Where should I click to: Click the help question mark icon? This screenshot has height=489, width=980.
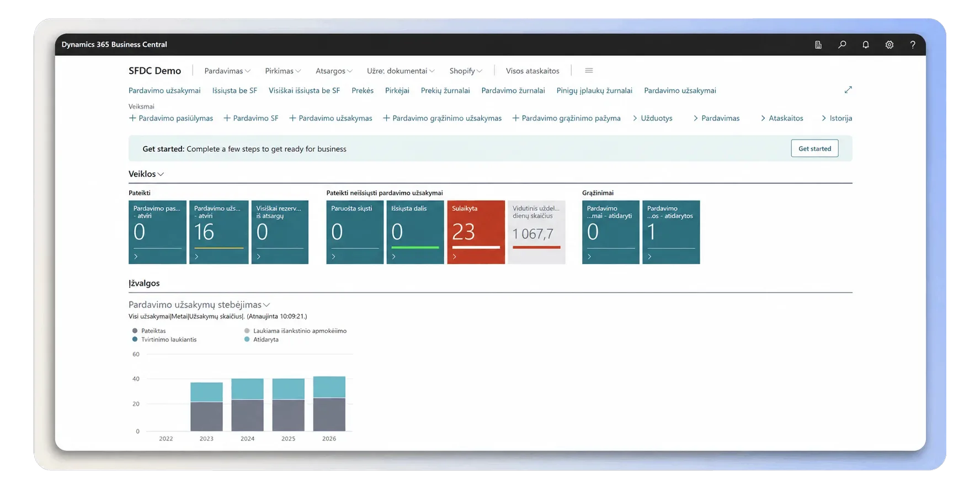coord(913,45)
